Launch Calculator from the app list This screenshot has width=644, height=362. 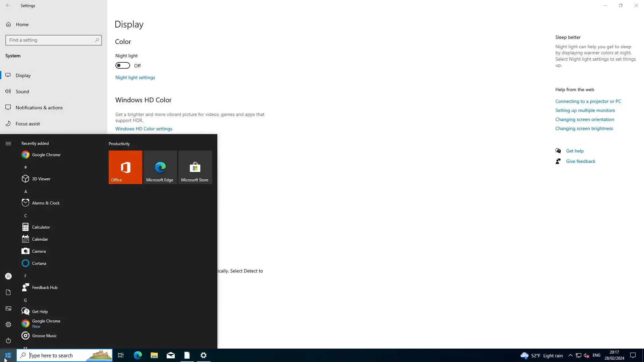pos(41,227)
